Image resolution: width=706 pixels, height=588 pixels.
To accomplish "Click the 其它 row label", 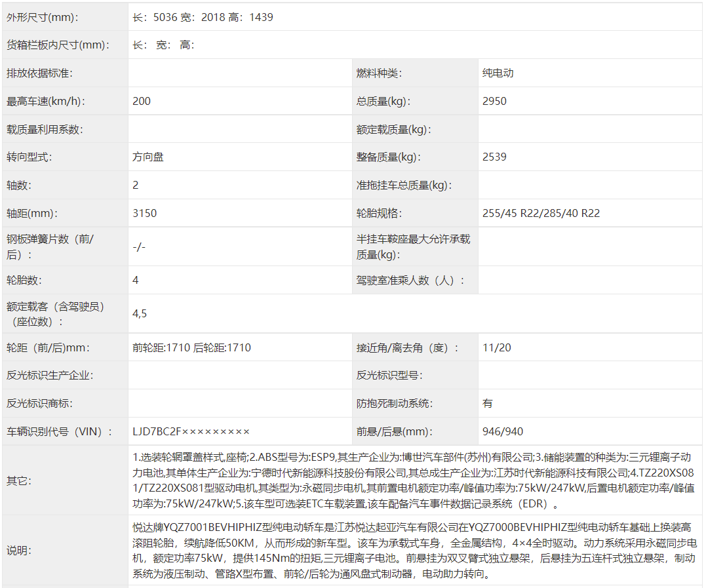I will tap(18, 481).
